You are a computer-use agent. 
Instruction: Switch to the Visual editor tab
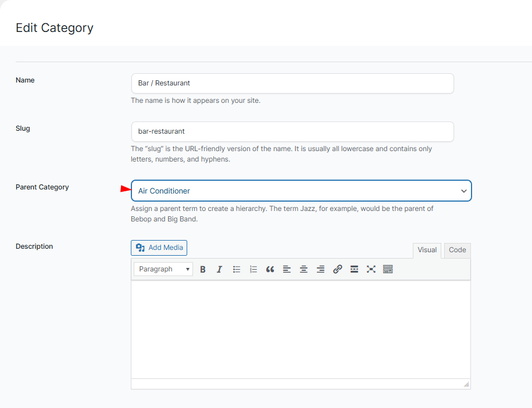[427, 250]
